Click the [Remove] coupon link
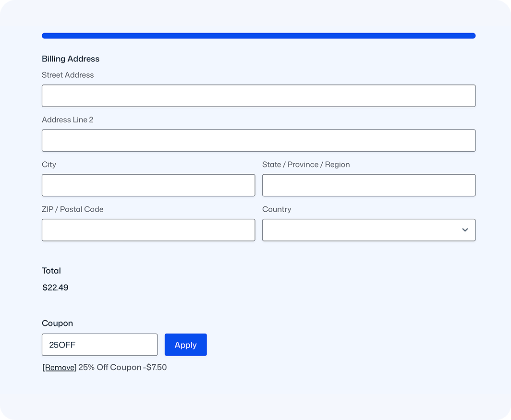 (60, 368)
